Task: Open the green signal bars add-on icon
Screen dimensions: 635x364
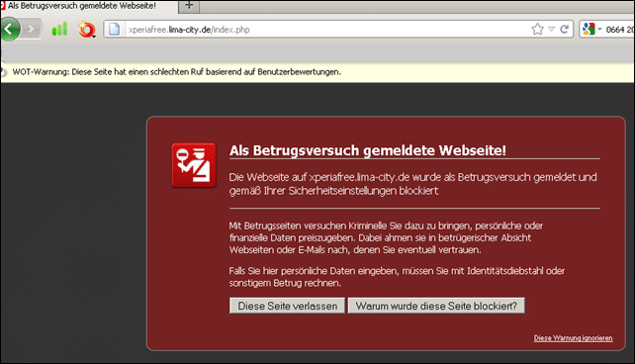Action: tap(59, 29)
